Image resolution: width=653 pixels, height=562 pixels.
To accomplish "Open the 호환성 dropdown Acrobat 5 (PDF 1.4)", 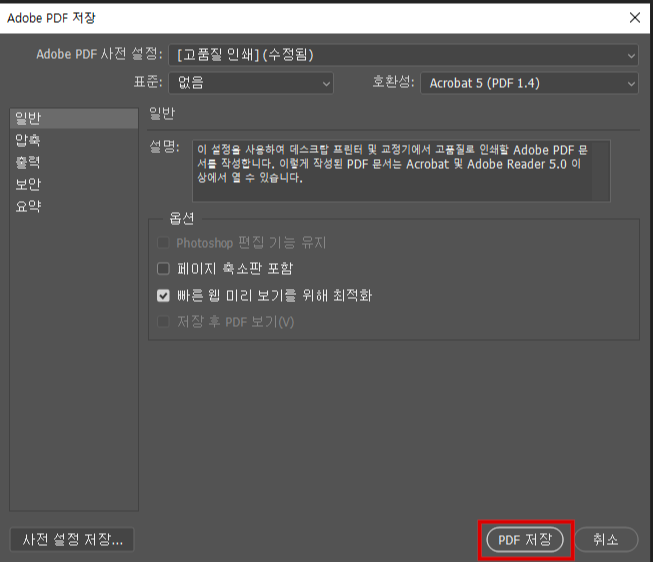I will coord(529,83).
